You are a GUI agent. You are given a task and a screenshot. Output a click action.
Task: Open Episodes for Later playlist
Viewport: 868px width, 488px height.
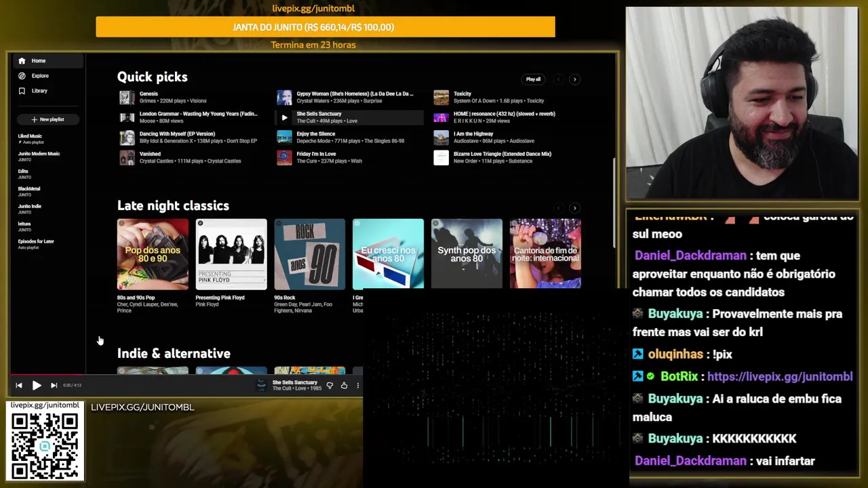click(36, 243)
